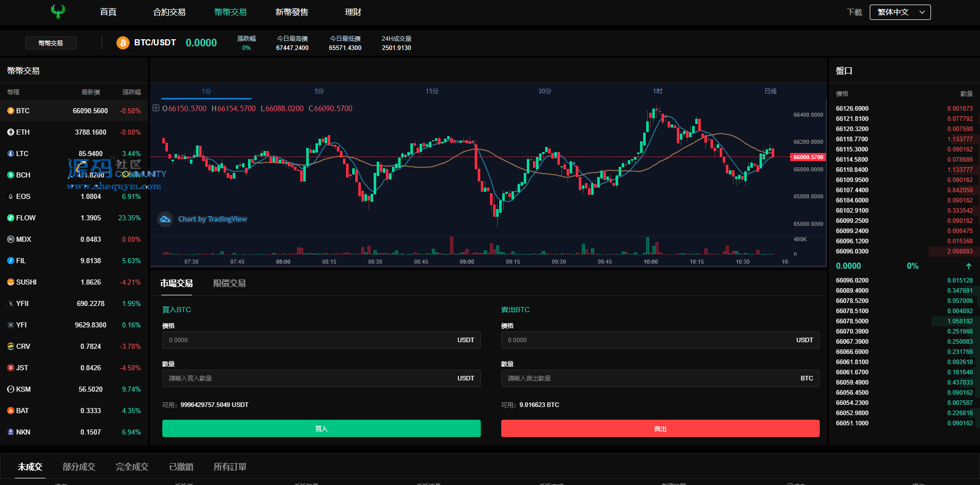Click the CRV coin icon
The image size is (980, 485).
(11, 346)
